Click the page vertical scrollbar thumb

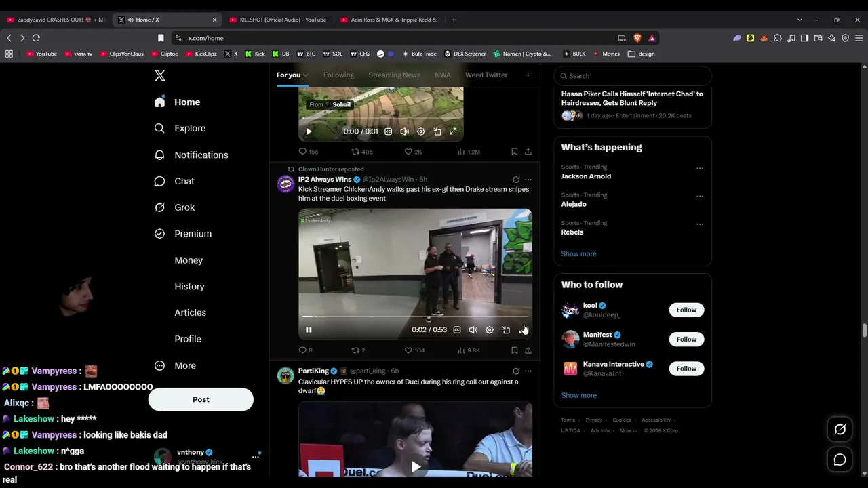pyautogui.click(x=864, y=331)
